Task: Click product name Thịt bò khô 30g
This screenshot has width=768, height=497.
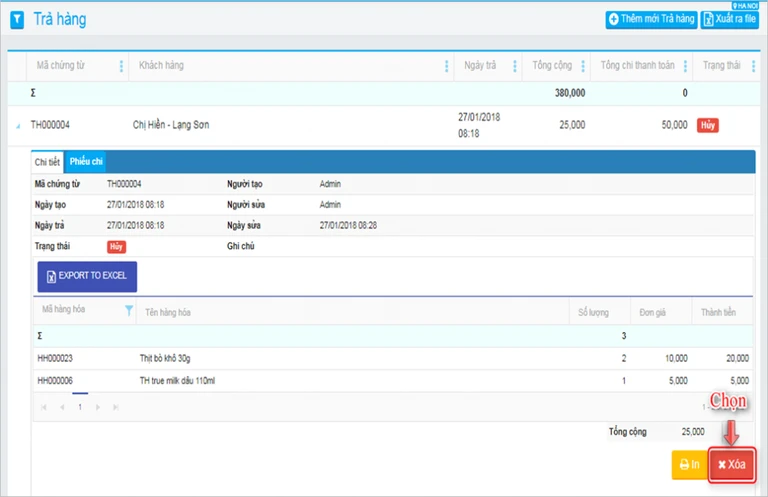Action: tap(165, 358)
